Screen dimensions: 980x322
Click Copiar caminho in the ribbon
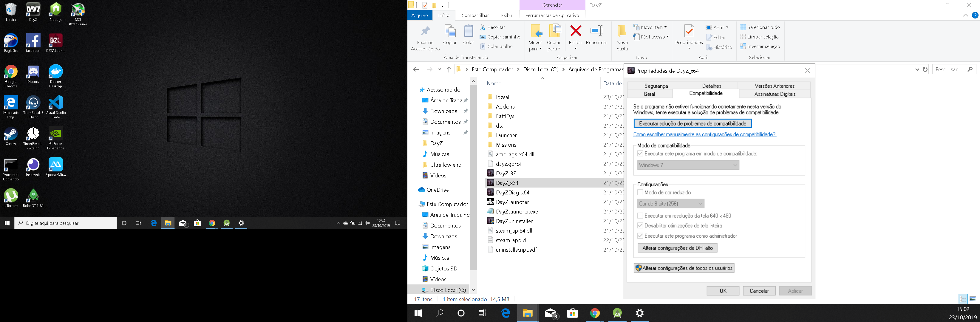click(500, 37)
